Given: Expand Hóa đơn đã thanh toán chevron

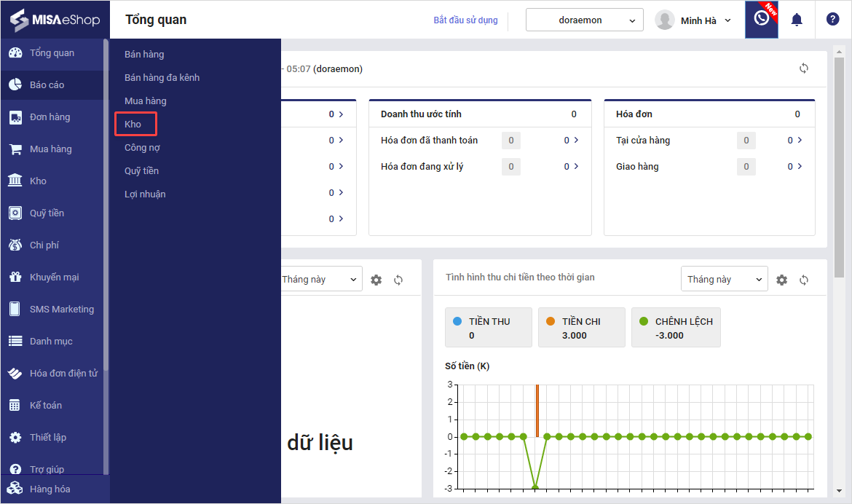Looking at the screenshot, I should pyautogui.click(x=576, y=141).
